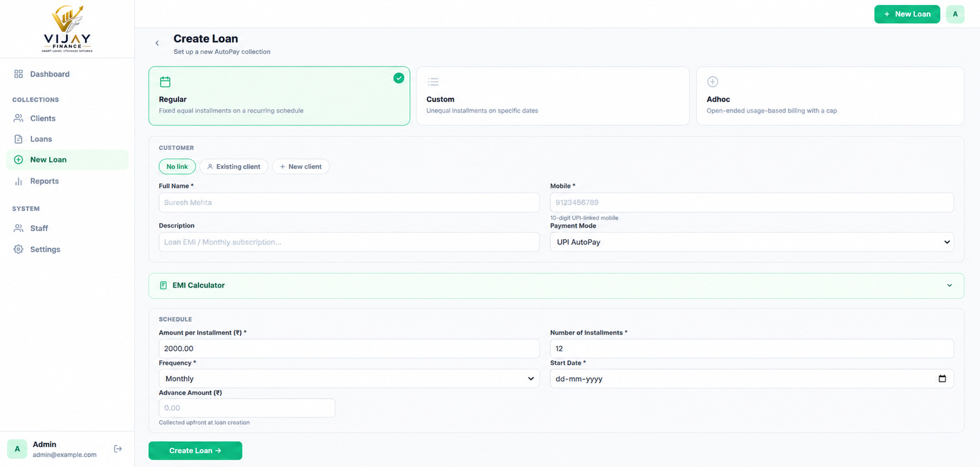980x467 pixels.
Task: Click the admin@example.com email text
Action: (x=64, y=455)
